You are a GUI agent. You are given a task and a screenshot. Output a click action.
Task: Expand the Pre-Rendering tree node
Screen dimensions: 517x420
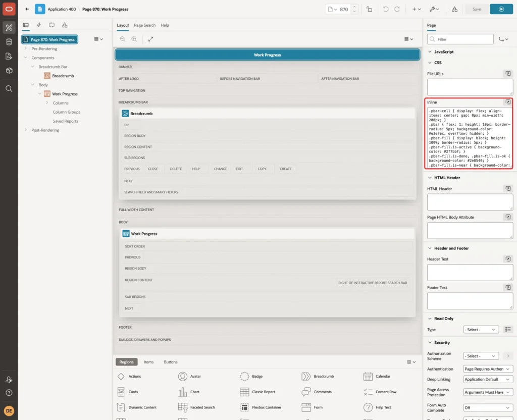(25, 48)
